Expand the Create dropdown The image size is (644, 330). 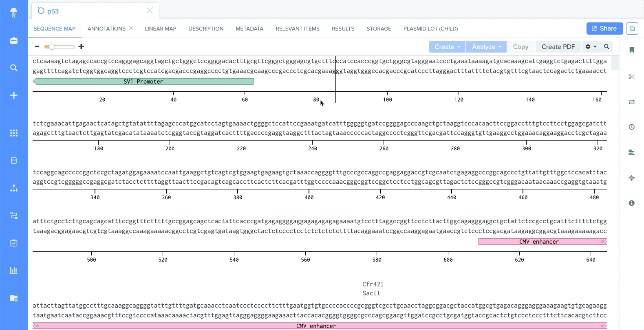447,47
